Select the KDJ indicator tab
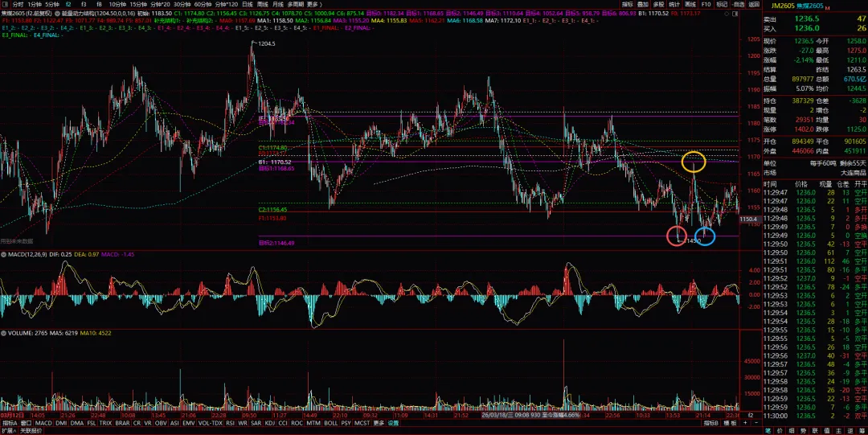Viewport: 868px width, 435px height. point(270,423)
